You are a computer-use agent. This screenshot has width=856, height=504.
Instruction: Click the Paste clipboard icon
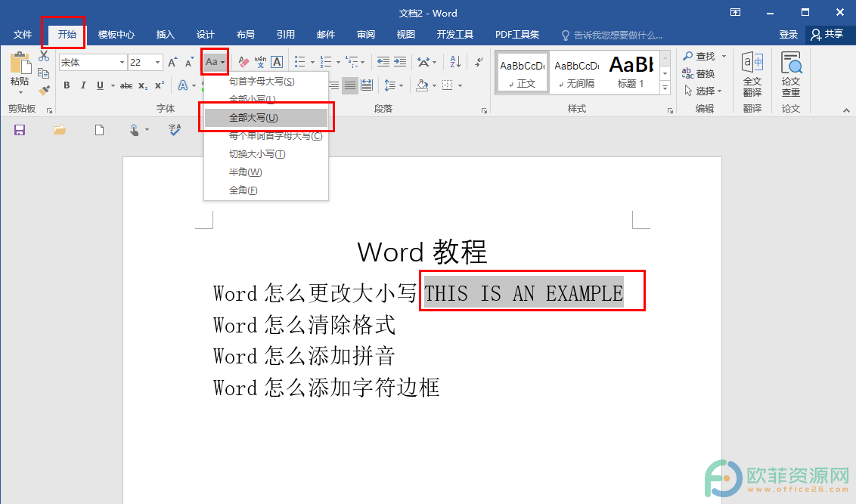pyautogui.click(x=20, y=63)
